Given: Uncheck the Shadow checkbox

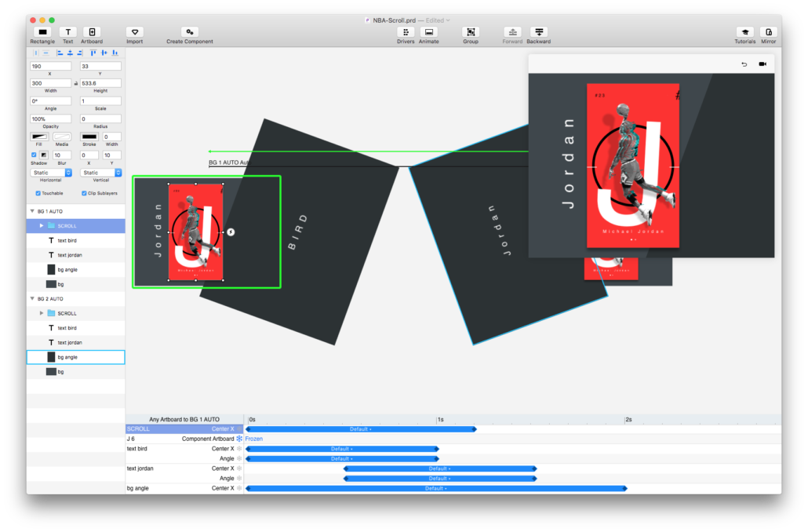Looking at the screenshot, I should pos(34,155).
